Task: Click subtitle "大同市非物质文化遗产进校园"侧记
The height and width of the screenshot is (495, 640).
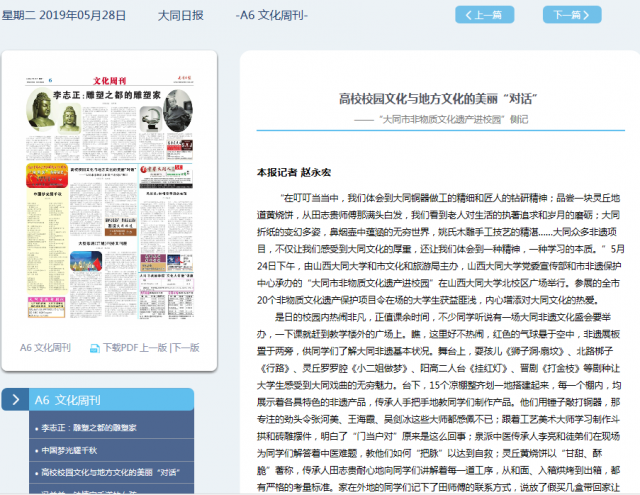Action: coord(441,120)
